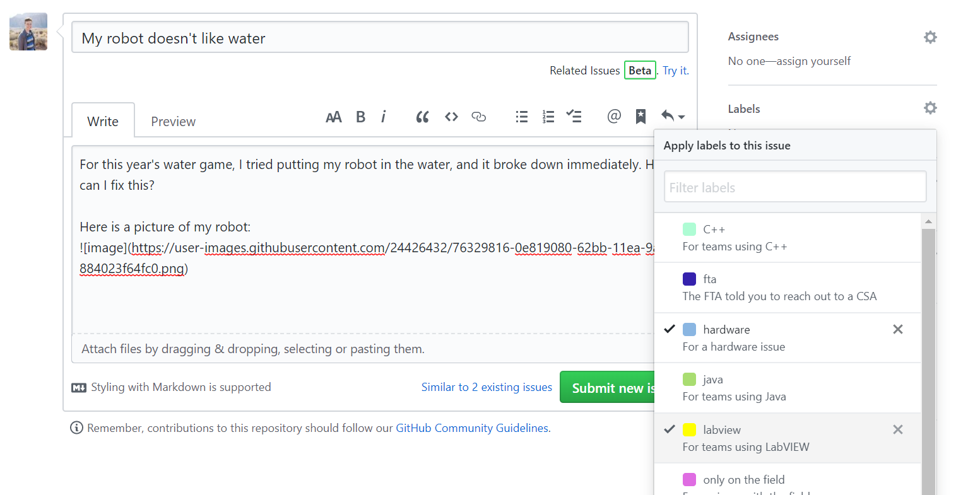This screenshot has height=495, width=980.
Task: Apply bold formatting with B icon
Action: [x=361, y=117]
